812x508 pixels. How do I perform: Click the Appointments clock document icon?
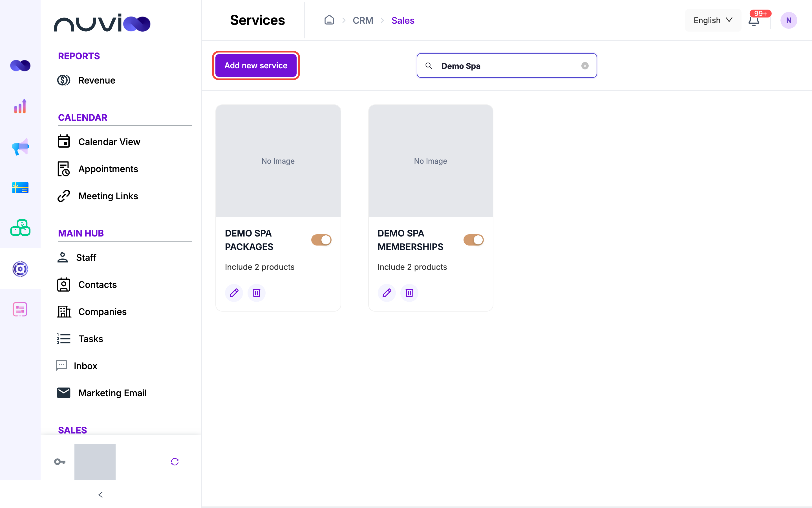click(x=63, y=169)
